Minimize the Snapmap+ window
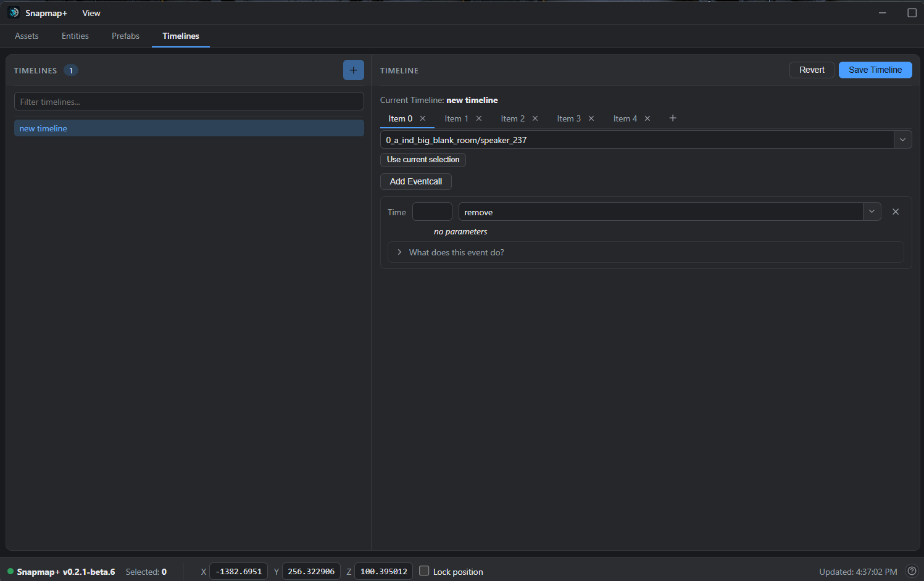The image size is (924, 581). tap(883, 13)
